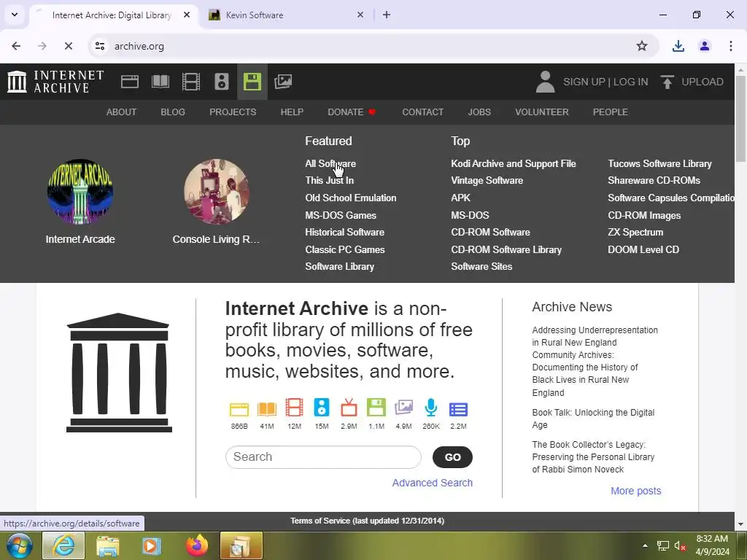Click the muted volume icon in system tray

tap(680, 545)
